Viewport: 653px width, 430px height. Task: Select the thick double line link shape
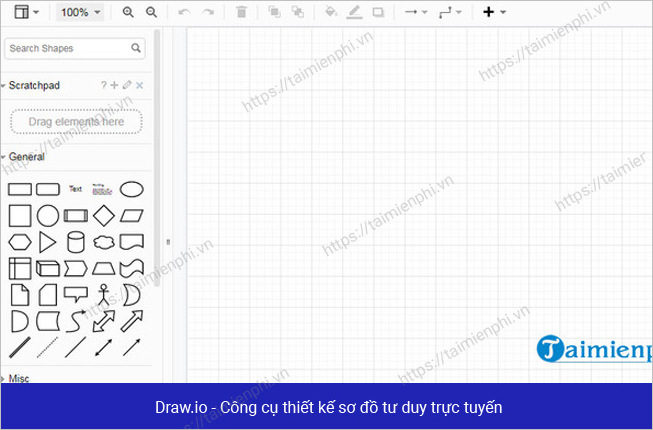[x=20, y=348]
